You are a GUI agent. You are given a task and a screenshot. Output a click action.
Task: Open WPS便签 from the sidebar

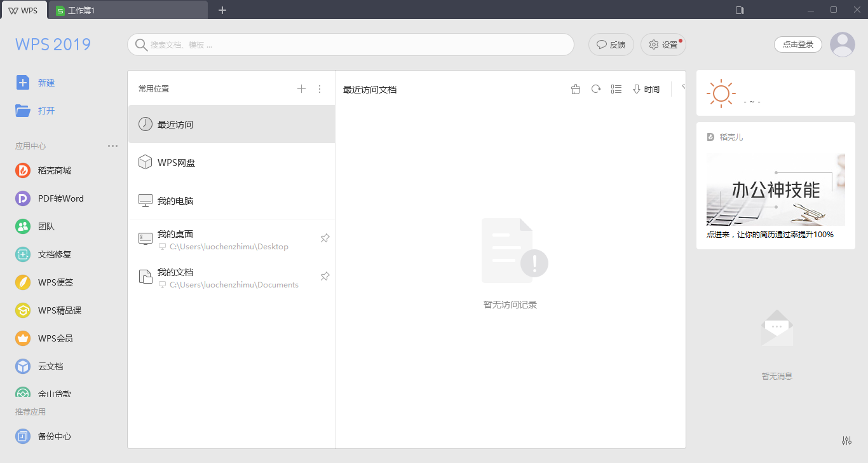click(x=44, y=282)
